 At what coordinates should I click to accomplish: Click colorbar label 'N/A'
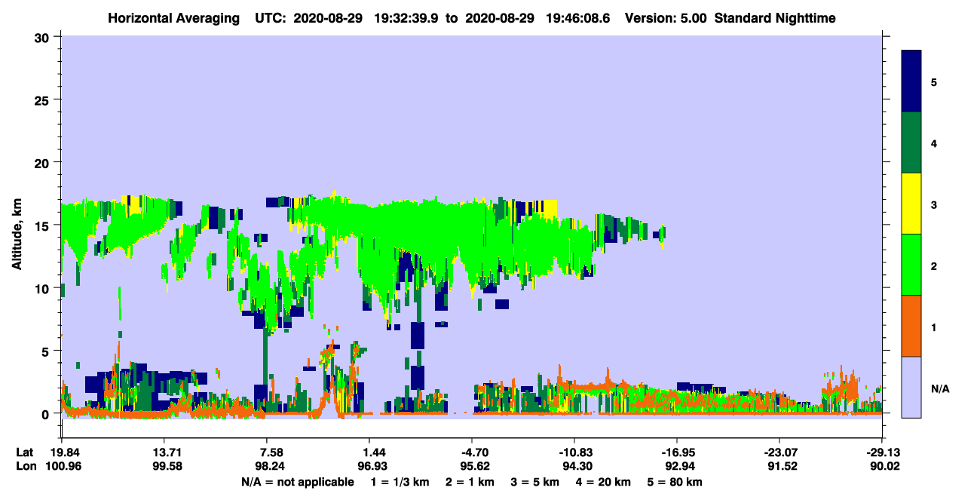tap(940, 389)
